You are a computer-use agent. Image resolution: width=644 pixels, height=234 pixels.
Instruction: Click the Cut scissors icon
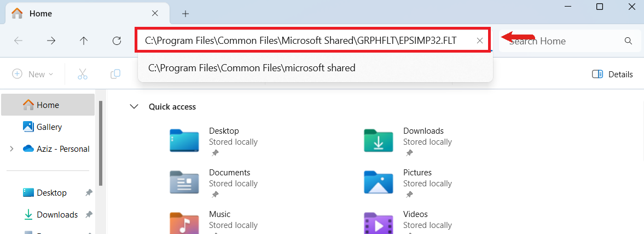[83, 74]
